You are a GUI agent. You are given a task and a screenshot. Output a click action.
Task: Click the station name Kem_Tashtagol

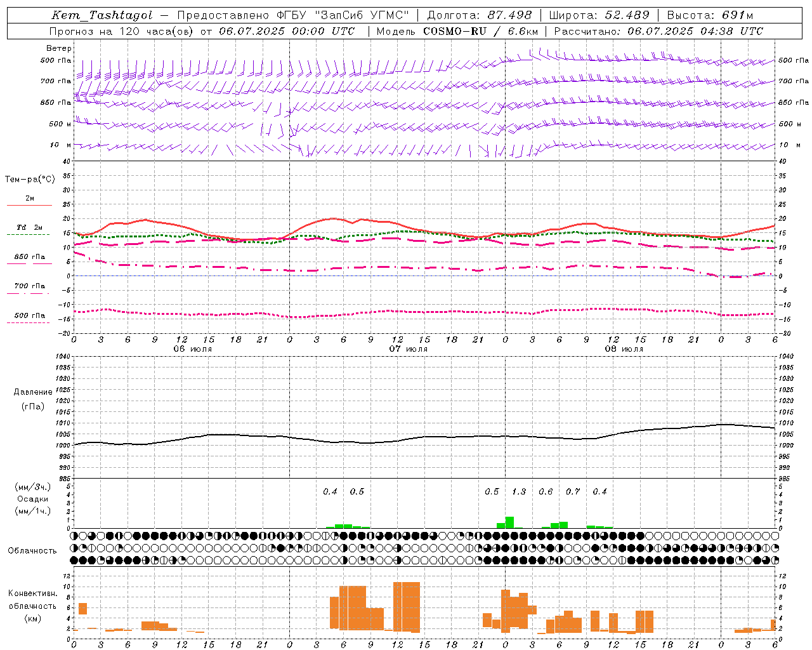point(102,15)
